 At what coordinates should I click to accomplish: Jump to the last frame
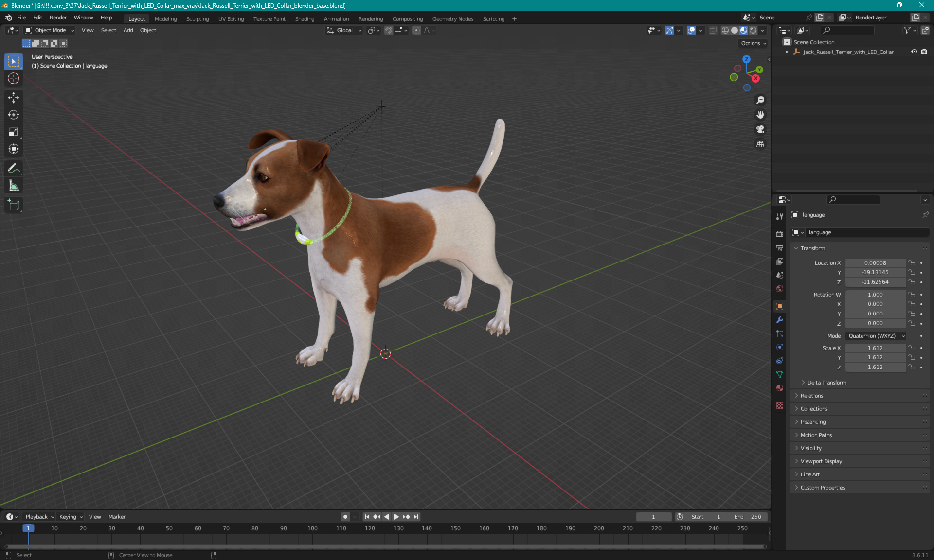[x=416, y=517]
